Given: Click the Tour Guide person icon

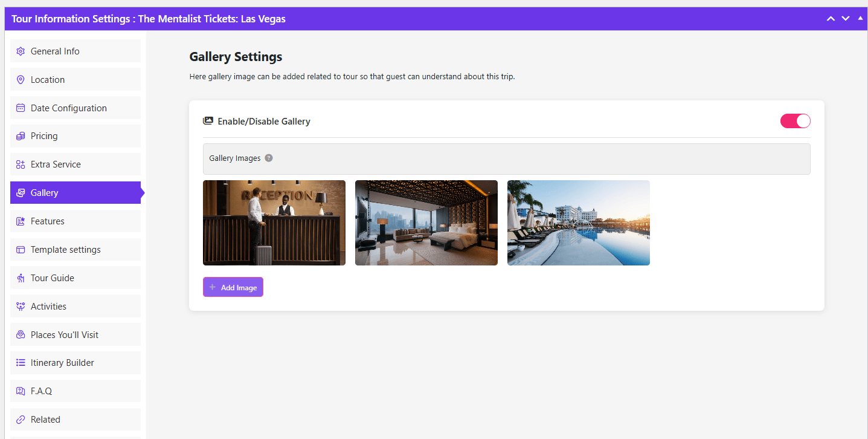Looking at the screenshot, I should pos(21,278).
